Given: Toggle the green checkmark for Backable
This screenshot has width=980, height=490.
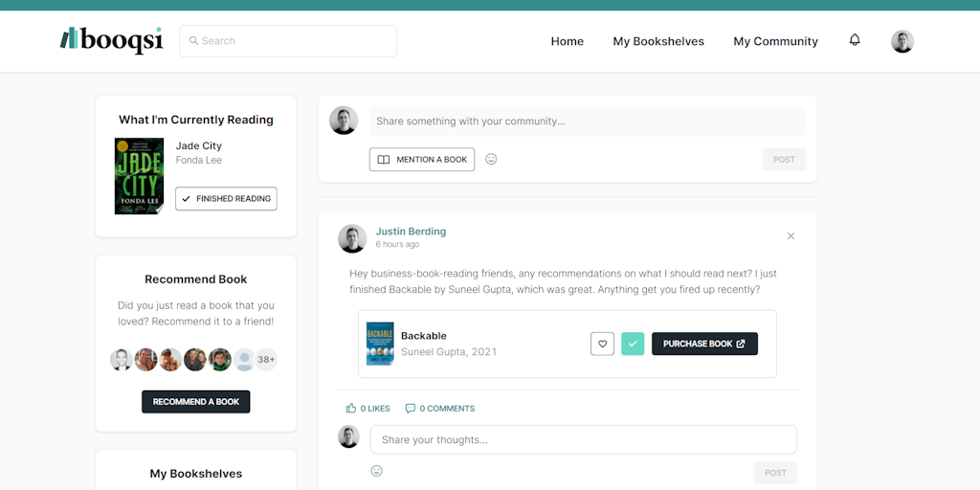Looking at the screenshot, I should pos(633,344).
